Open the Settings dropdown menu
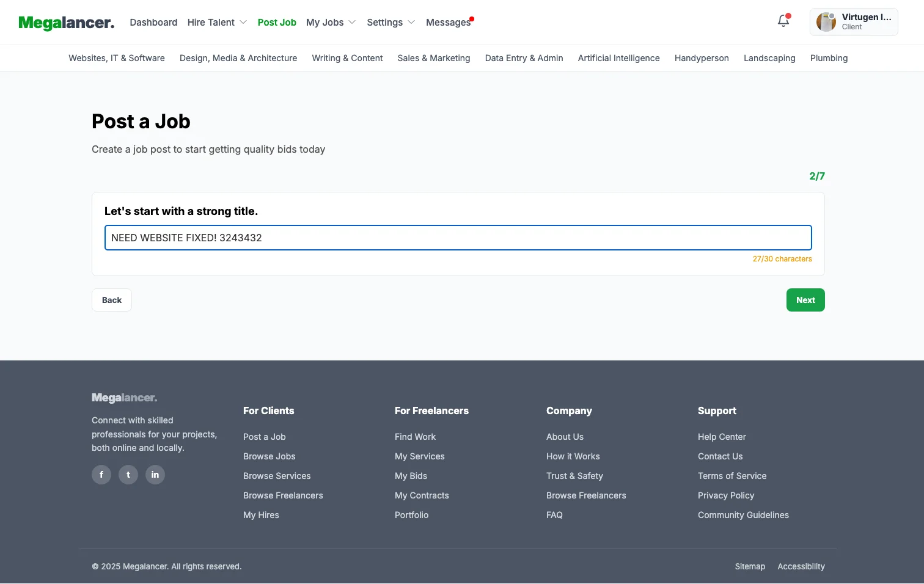 coord(391,23)
